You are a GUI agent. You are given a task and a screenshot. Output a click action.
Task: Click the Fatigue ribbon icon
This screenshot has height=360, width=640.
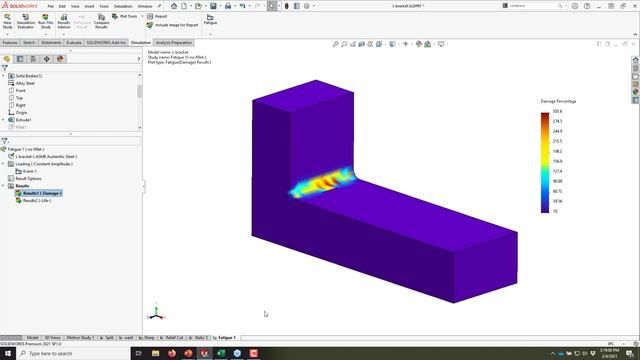[210, 20]
